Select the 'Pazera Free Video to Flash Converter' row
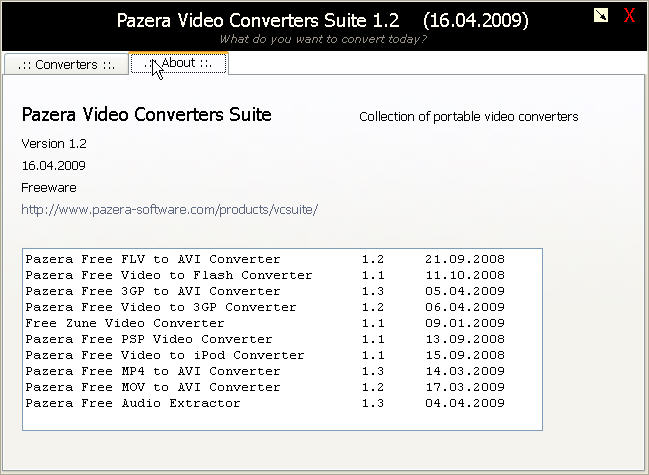The height and width of the screenshot is (475, 649). pyautogui.click(x=265, y=275)
